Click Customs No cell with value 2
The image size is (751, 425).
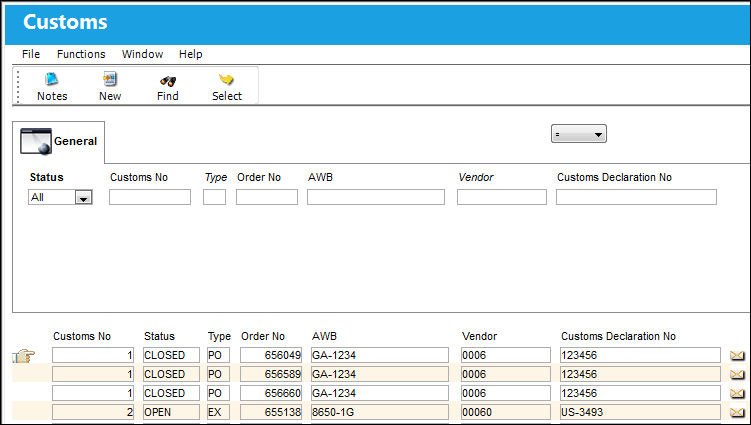click(93, 412)
